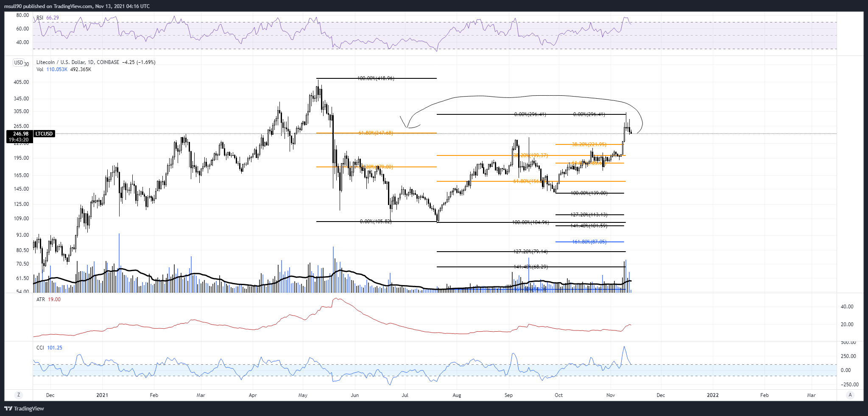Select the 127.20%(113.13) extension label
The height and width of the screenshot is (416, 868).
589,215
